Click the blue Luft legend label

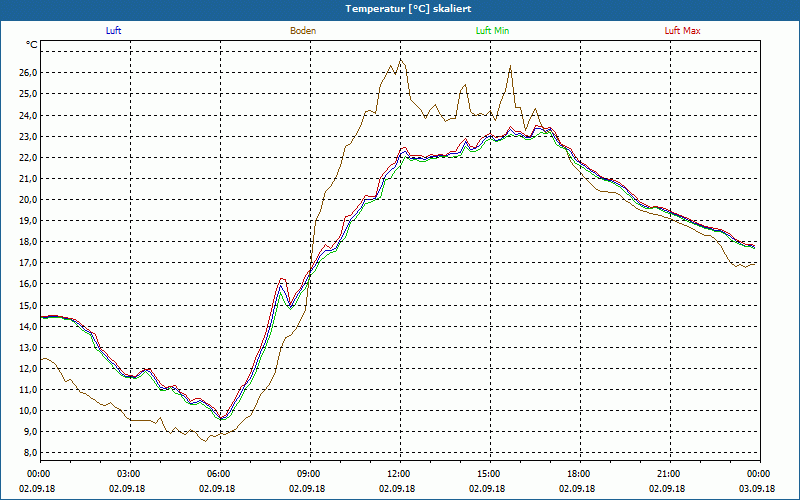[113, 31]
